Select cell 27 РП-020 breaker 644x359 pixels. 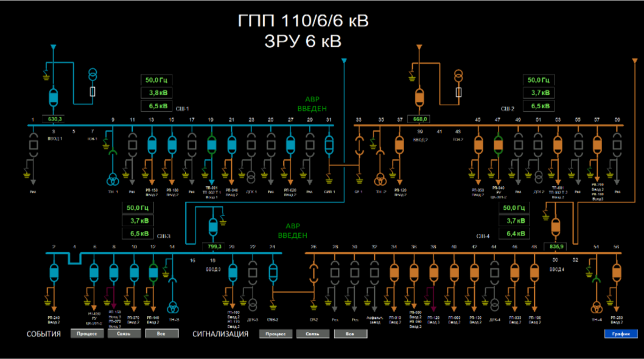pos(290,145)
